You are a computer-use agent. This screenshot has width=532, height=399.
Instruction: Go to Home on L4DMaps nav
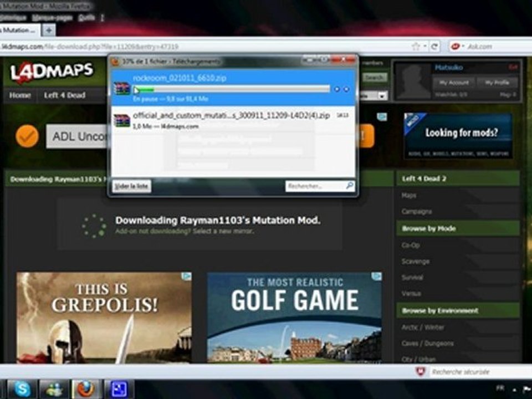[20, 95]
